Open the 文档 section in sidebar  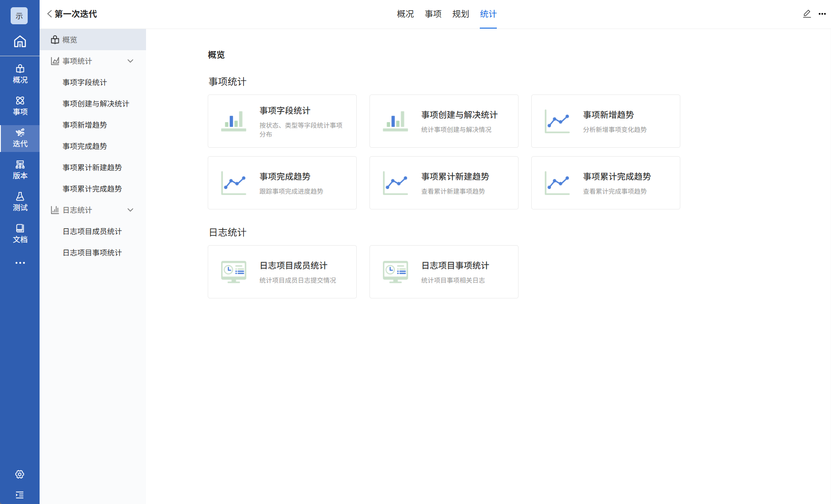click(x=20, y=234)
